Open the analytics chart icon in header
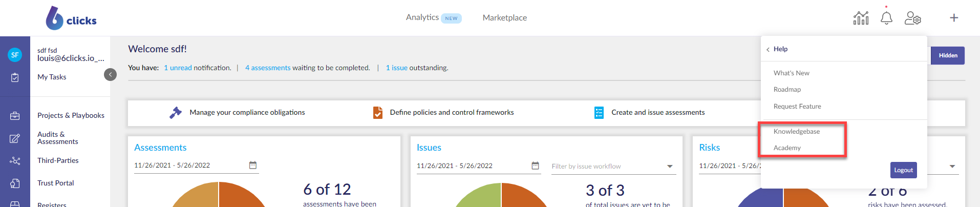980x207 pixels. [x=861, y=18]
